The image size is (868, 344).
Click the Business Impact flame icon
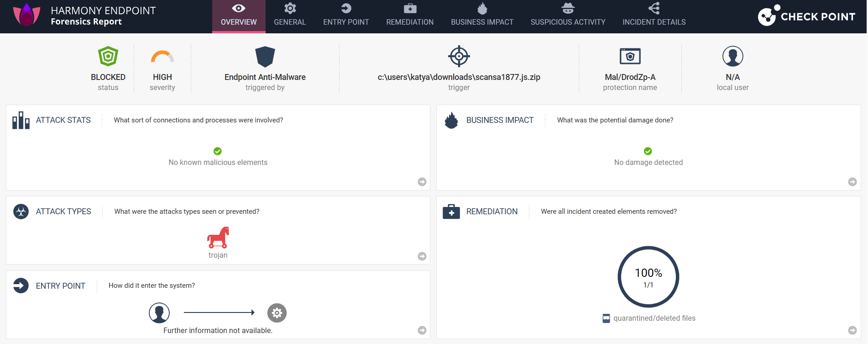point(451,120)
